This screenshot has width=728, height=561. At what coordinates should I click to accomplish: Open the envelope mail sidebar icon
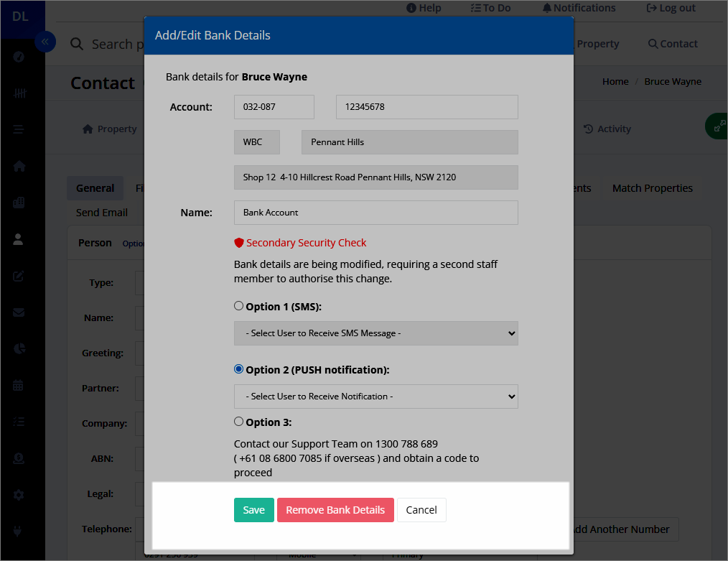click(x=19, y=312)
